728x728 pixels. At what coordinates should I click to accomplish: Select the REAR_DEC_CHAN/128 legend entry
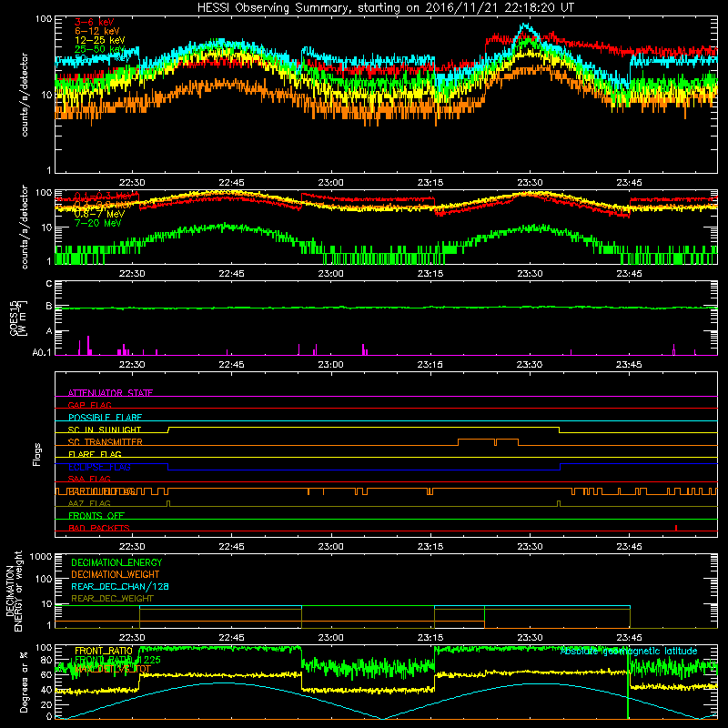(x=120, y=586)
